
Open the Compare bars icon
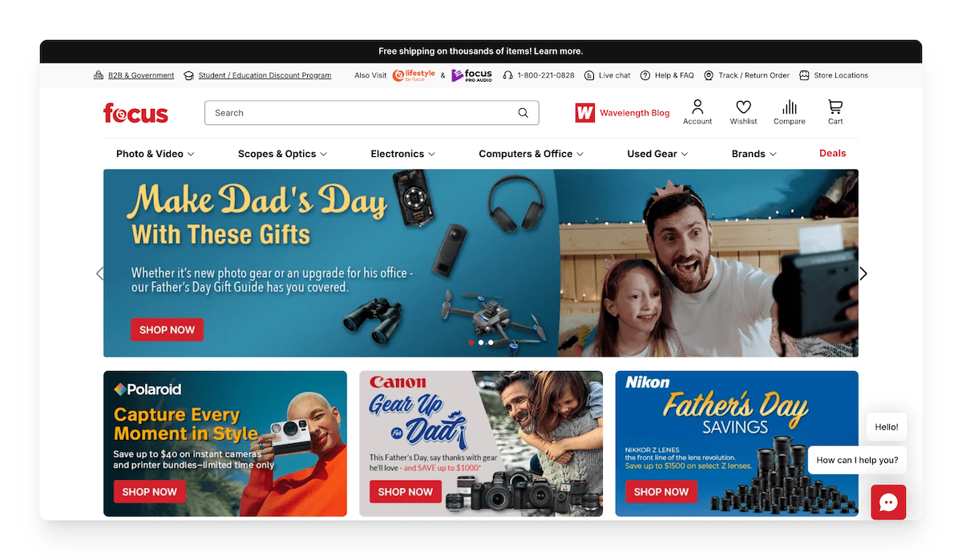click(x=790, y=107)
